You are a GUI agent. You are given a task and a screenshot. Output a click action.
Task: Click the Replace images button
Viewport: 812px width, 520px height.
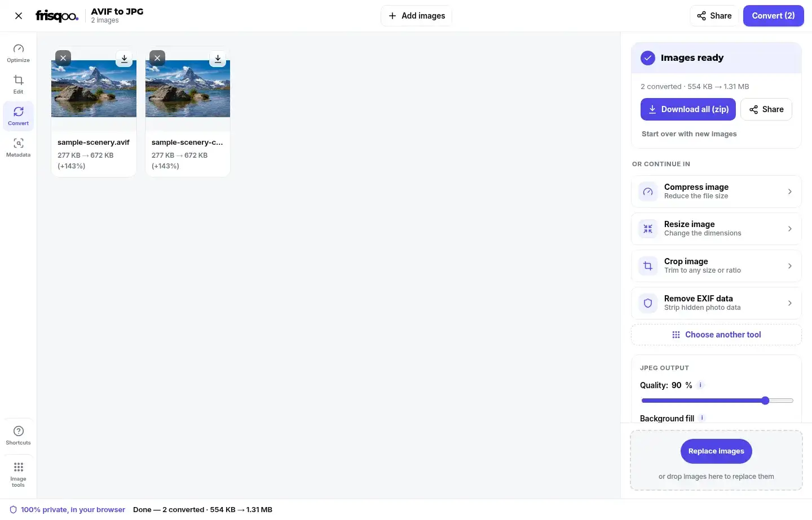click(716, 451)
